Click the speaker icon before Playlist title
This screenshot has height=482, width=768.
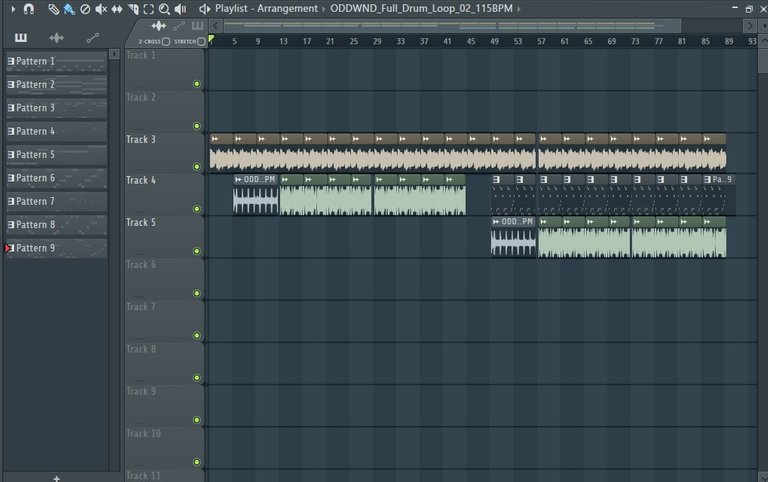pos(204,9)
